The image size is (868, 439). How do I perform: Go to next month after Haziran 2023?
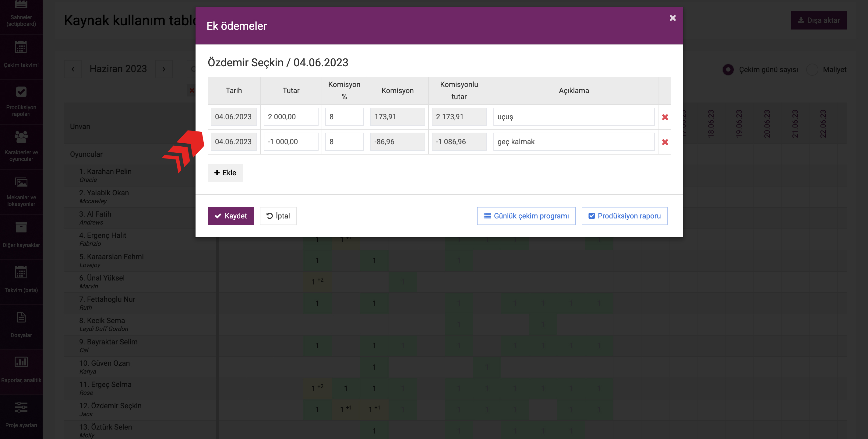pos(164,69)
